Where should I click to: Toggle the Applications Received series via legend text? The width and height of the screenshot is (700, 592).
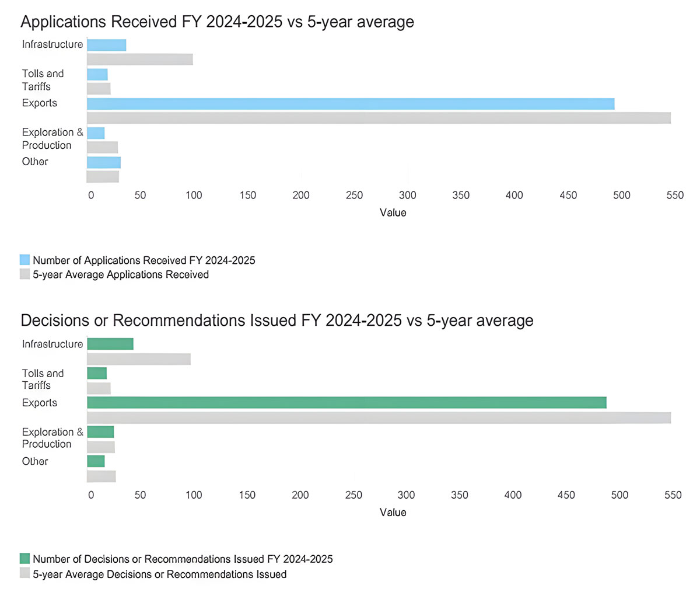143,260
